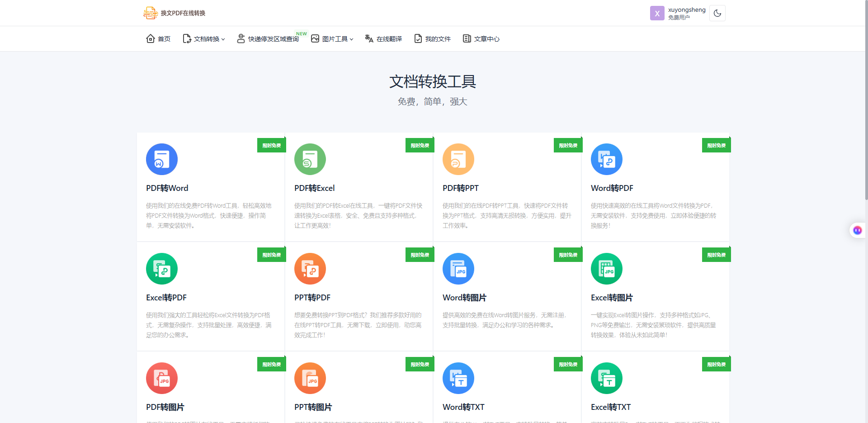Click the 免费用户 account label
This screenshot has width=868, height=423.
[x=679, y=18]
